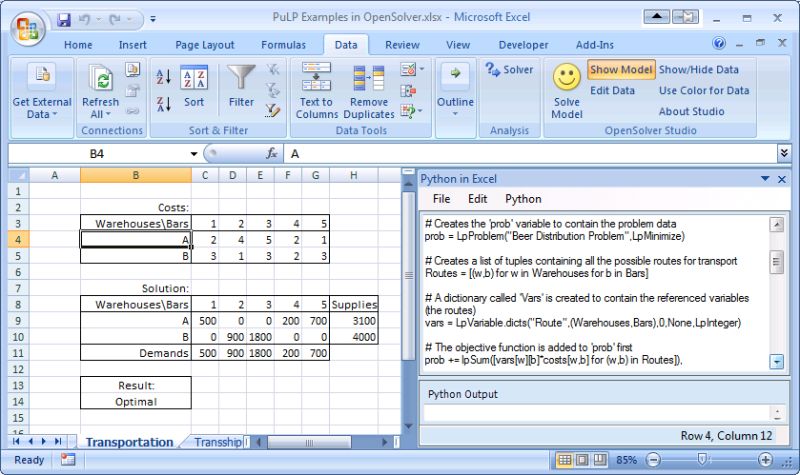The image size is (800, 475).
Task: Click the Select All corner of the sheet
Action: coord(19,176)
